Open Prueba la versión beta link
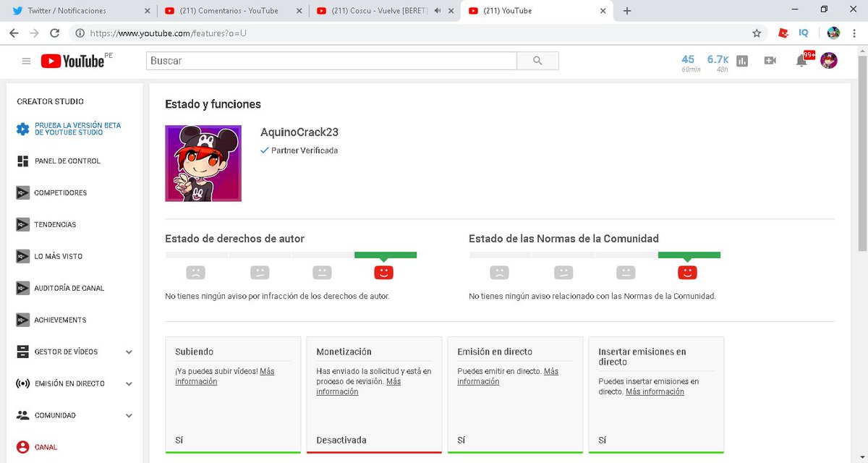 [78, 129]
